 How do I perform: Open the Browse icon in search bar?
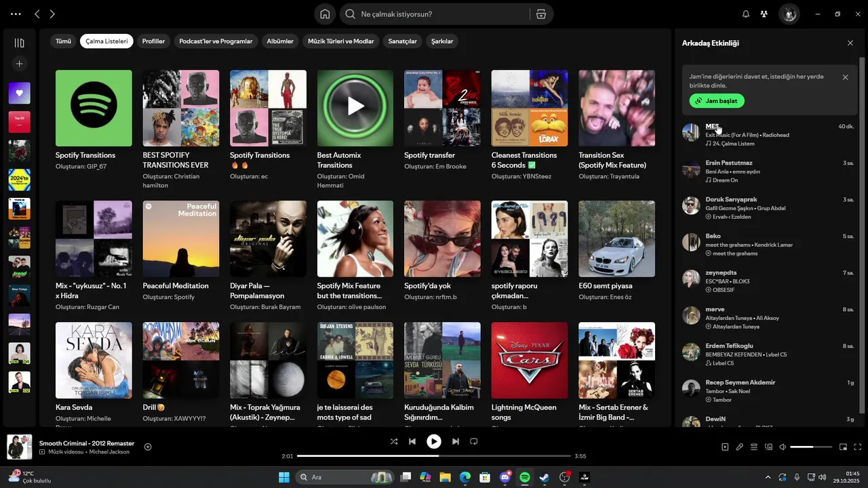pyautogui.click(x=540, y=14)
